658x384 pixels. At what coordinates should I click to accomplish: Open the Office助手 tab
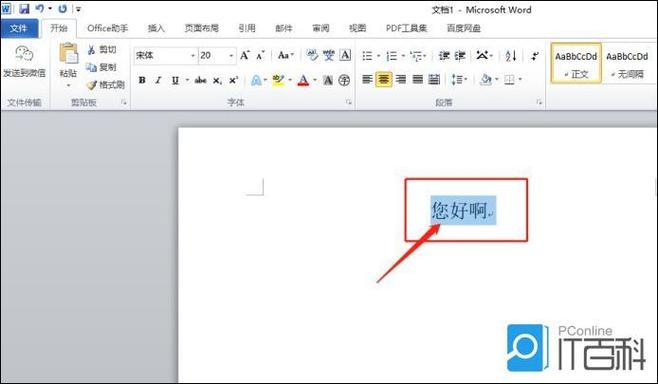point(107,28)
